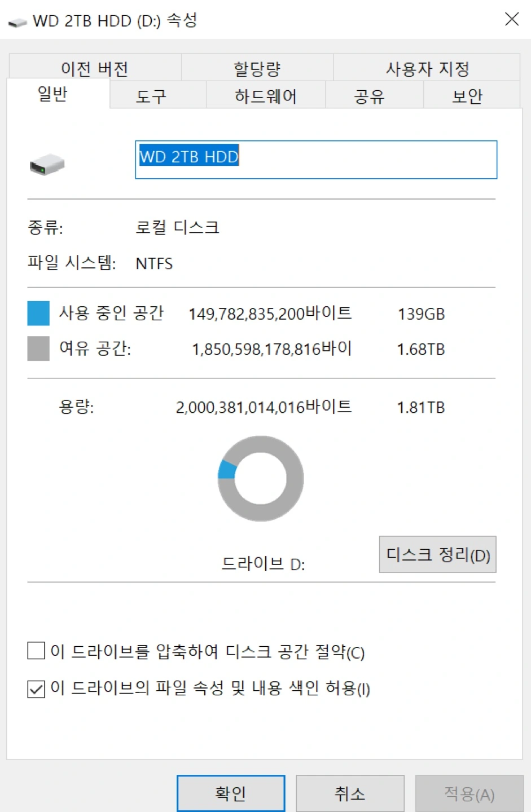Image resolution: width=531 pixels, height=812 pixels.
Task: Switch to the 공유 tab
Action: coord(369,96)
